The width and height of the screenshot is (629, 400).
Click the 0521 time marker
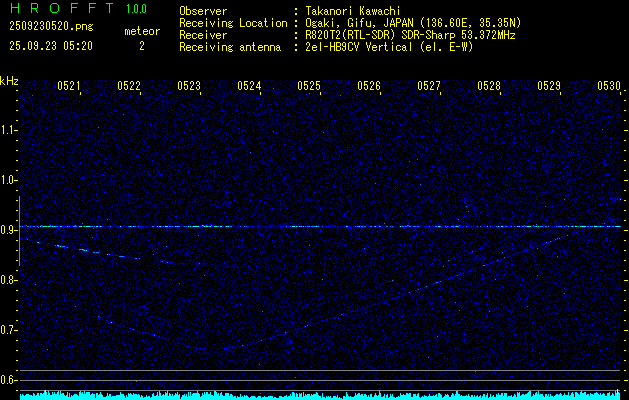(x=69, y=87)
